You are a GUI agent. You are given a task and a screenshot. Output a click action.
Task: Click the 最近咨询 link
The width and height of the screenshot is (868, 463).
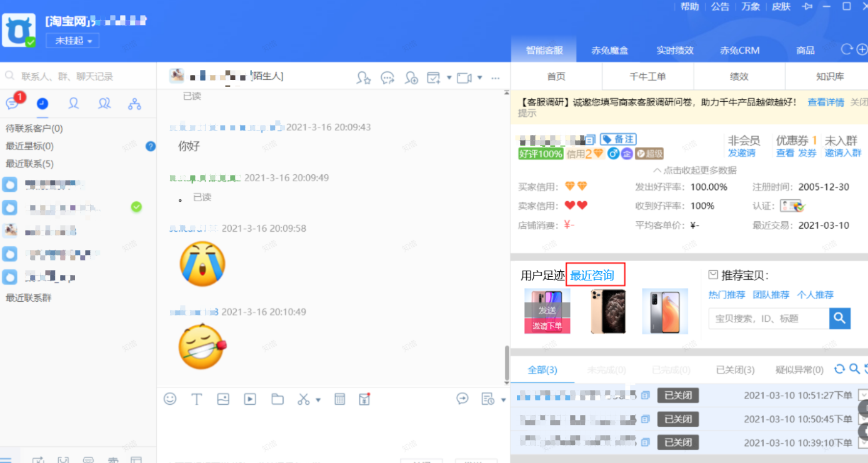[592, 276]
